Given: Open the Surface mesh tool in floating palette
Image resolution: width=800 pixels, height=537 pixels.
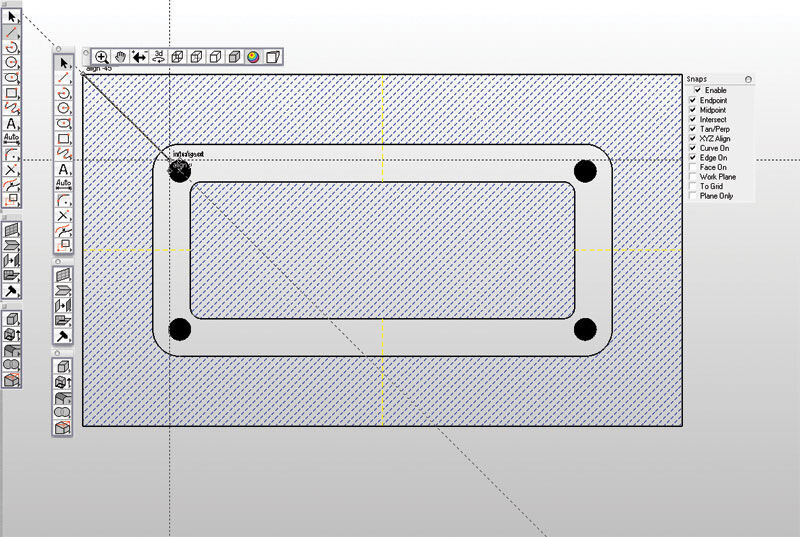Looking at the screenshot, I should (63, 275).
